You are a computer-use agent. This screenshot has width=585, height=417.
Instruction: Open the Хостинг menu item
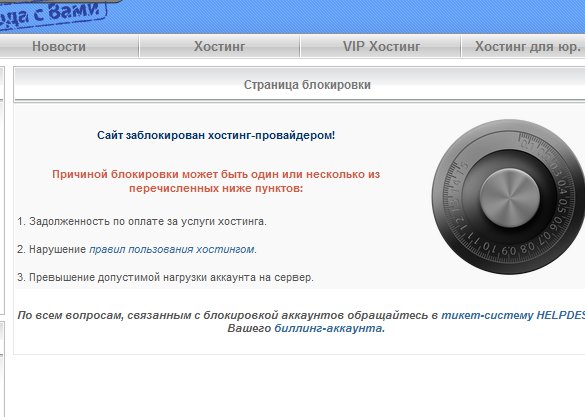219,46
